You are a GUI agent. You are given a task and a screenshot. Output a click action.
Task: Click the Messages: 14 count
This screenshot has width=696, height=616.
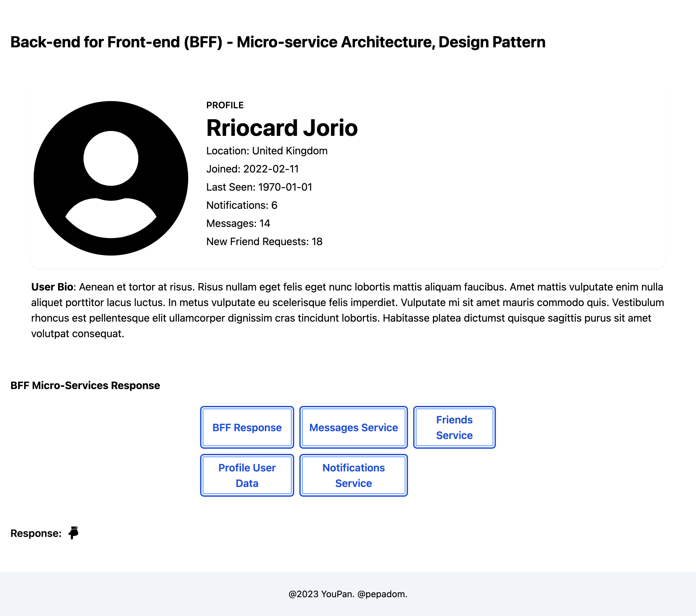(x=238, y=223)
